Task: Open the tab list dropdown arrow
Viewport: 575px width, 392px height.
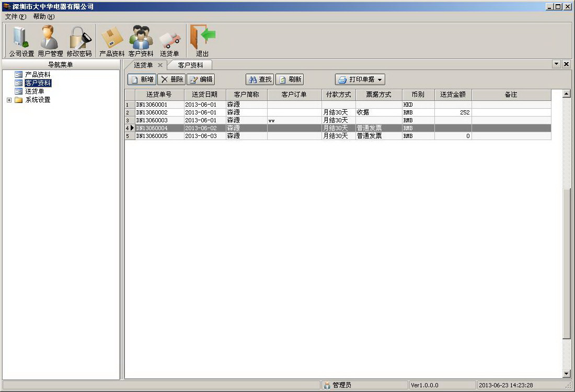Action: click(x=556, y=64)
